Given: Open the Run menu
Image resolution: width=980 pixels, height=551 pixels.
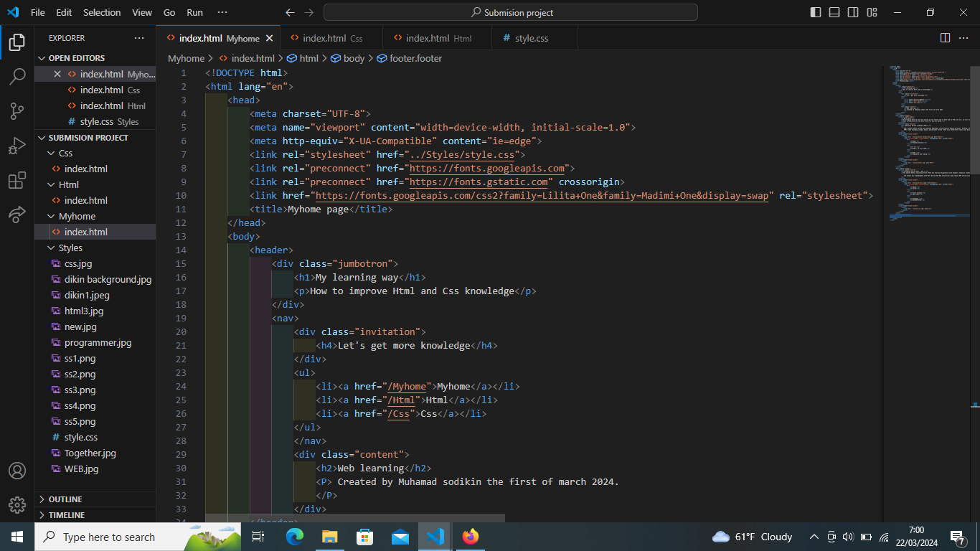Looking at the screenshot, I should [x=194, y=12].
